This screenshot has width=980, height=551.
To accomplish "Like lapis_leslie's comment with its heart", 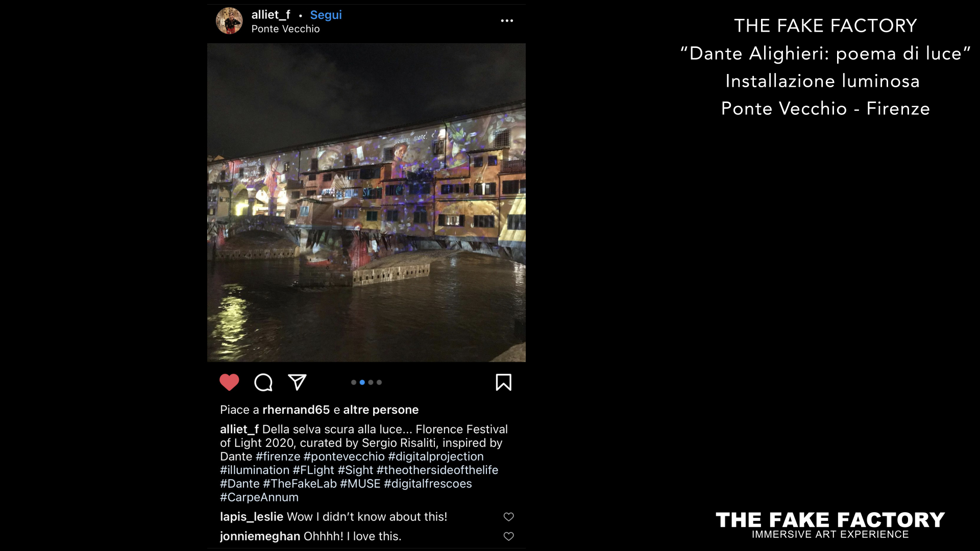I will 508,517.
